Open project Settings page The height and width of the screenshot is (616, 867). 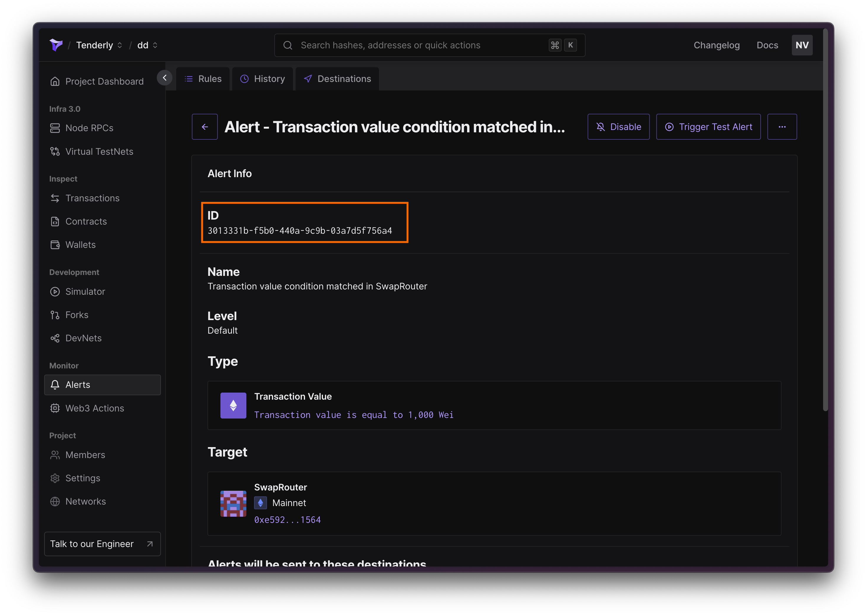coord(83,478)
